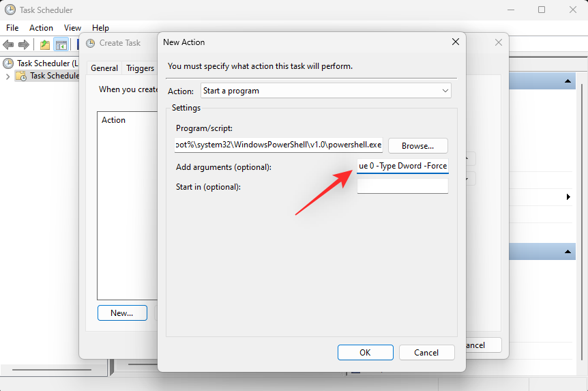Close the New Action dialog

pos(456,42)
